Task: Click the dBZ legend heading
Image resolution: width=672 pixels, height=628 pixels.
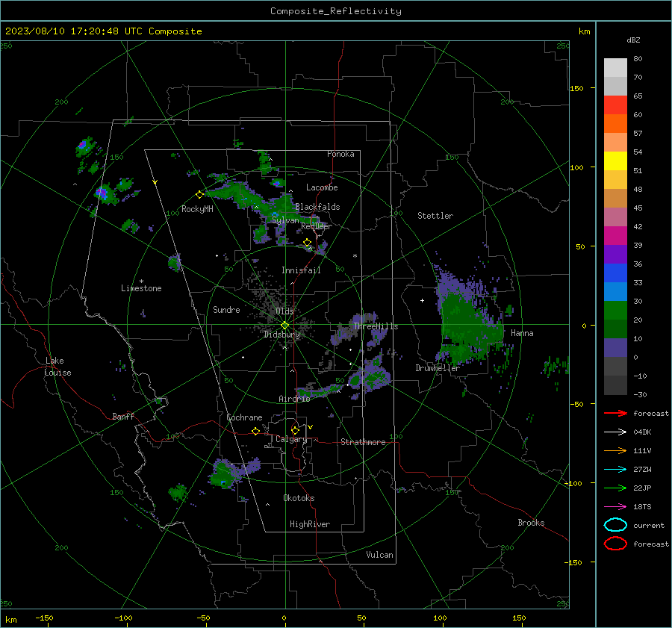Action: click(633, 40)
